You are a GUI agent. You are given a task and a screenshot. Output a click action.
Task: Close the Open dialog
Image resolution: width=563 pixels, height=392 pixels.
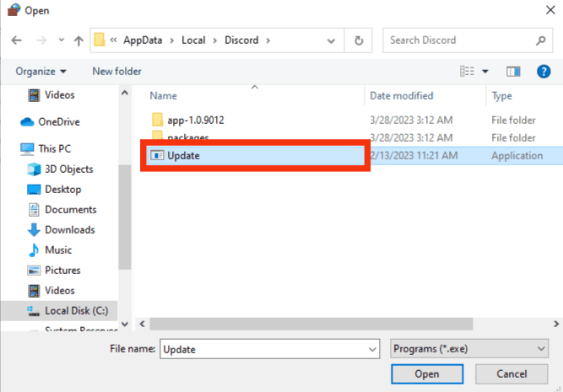tap(550, 10)
